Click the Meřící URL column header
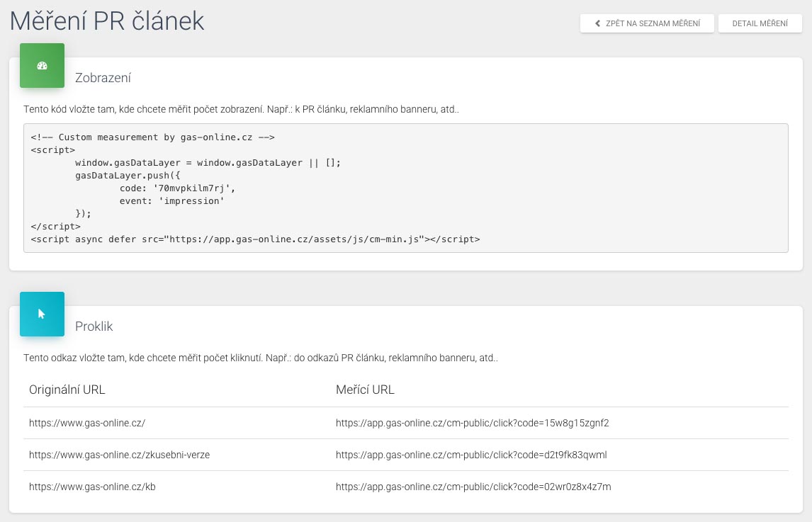The height and width of the screenshot is (522, 812). point(365,390)
